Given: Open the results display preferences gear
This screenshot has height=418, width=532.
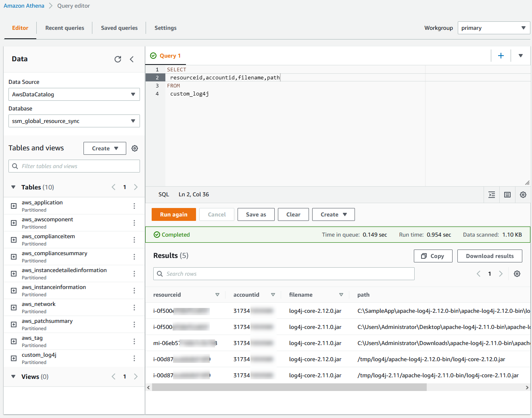Looking at the screenshot, I should tap(517, 273).
